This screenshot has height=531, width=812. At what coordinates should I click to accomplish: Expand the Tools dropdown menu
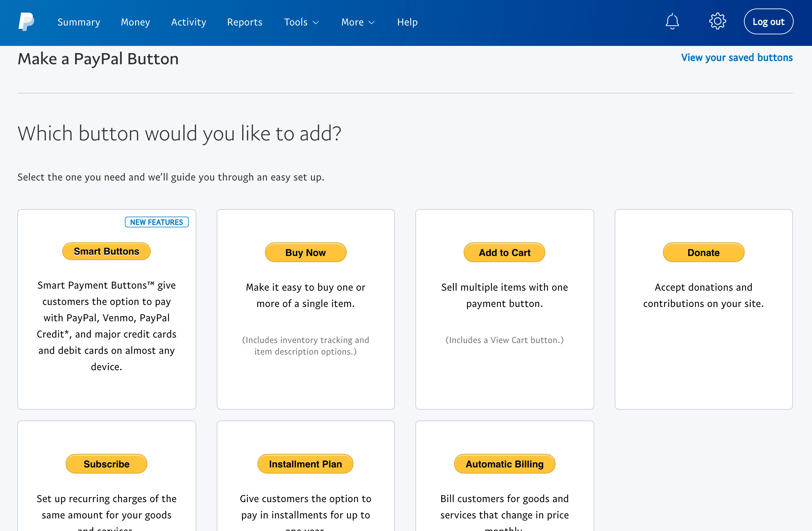point(302,22)
